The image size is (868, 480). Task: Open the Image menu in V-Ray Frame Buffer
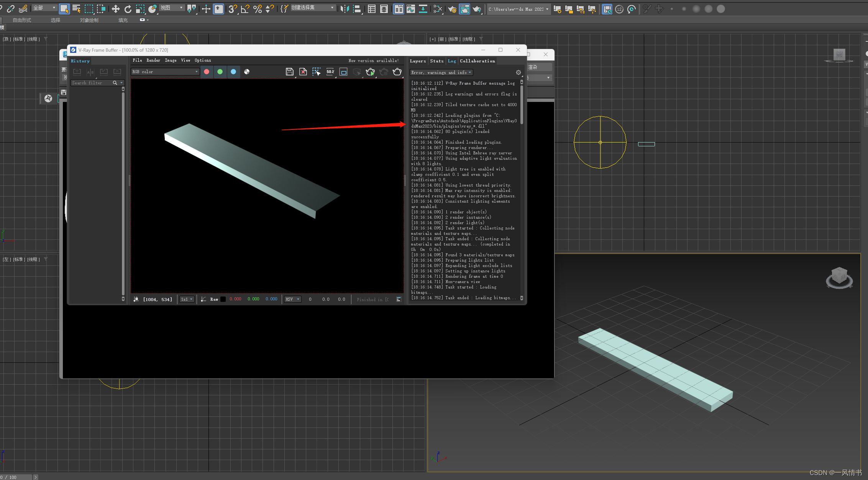click(x=171, y=61)
